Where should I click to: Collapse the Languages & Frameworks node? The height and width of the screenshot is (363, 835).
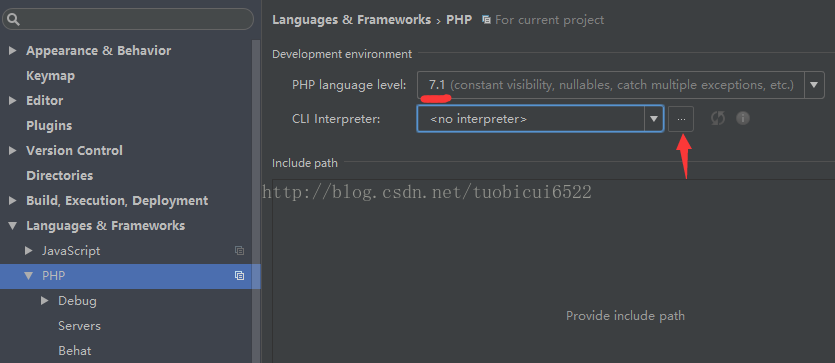point(13,226)
